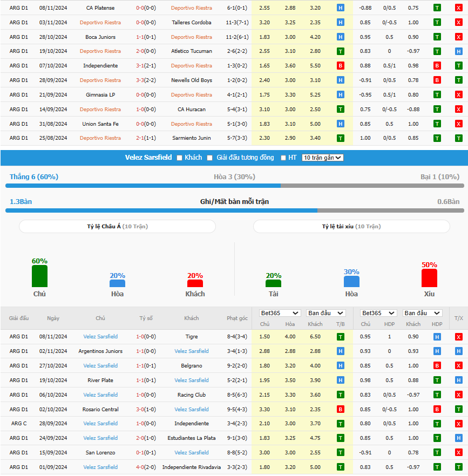This screenshot has width=468, height=476.
Task: Click red B HDP badge in Newells Old Boys row
Action: pos(437,80)
